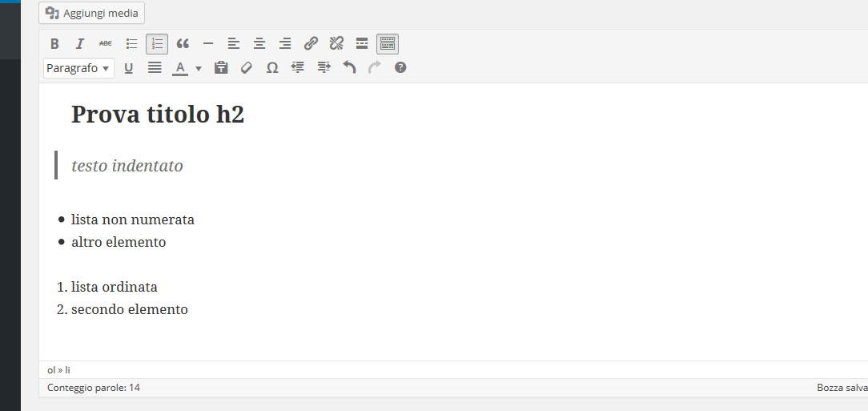Click the remove link icon

point(336,44)
